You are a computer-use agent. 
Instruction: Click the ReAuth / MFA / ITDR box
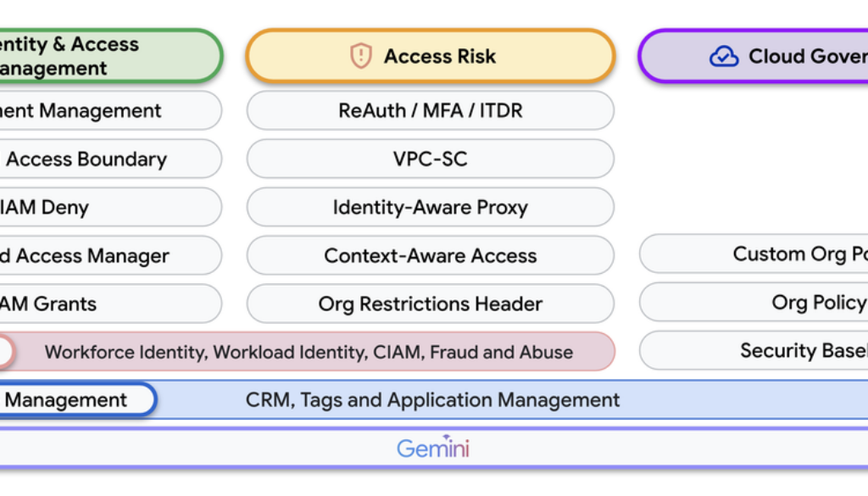pos(430,111)
